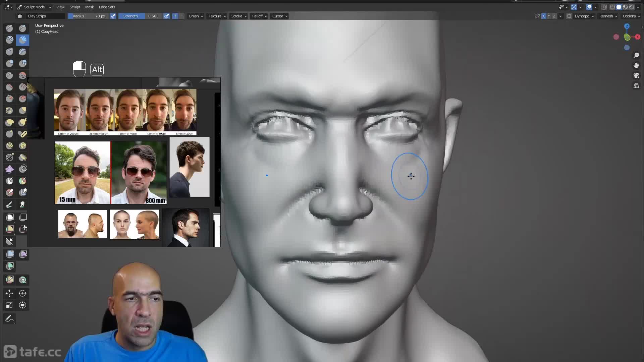The image size is (644, 362).
Task: Open the Remesh dropdown
Action: click(608, 16)
